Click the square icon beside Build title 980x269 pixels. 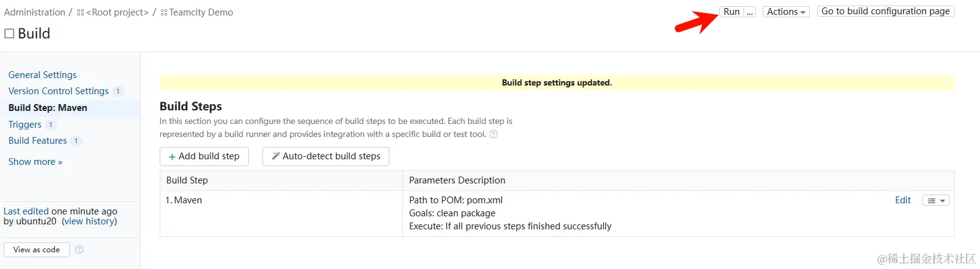click(9, 33)
